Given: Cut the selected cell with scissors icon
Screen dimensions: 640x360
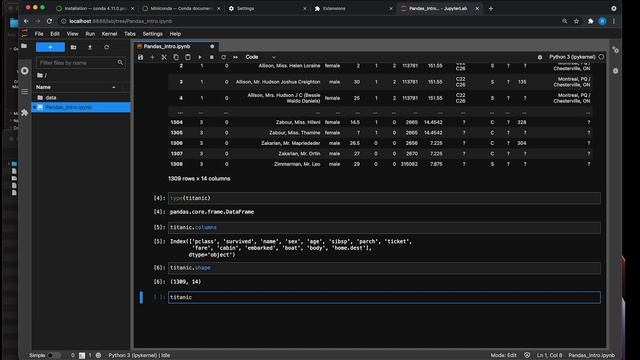Looking at the screenshot, I should pos(164,57).
